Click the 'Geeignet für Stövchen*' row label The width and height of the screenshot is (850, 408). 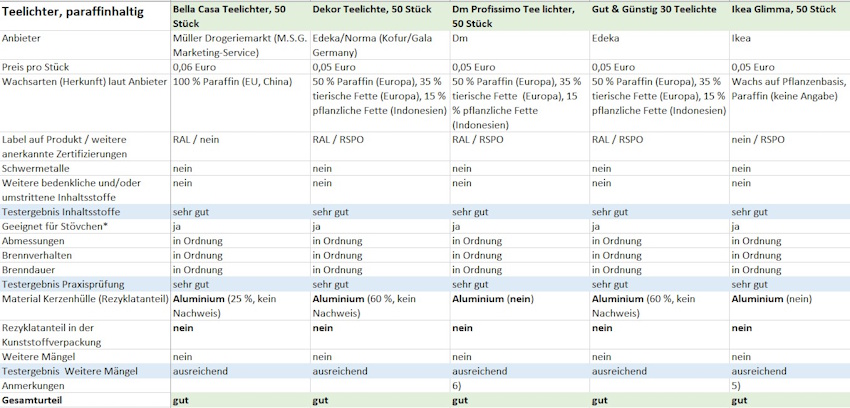pyautogui.click(x=58, y=227)
